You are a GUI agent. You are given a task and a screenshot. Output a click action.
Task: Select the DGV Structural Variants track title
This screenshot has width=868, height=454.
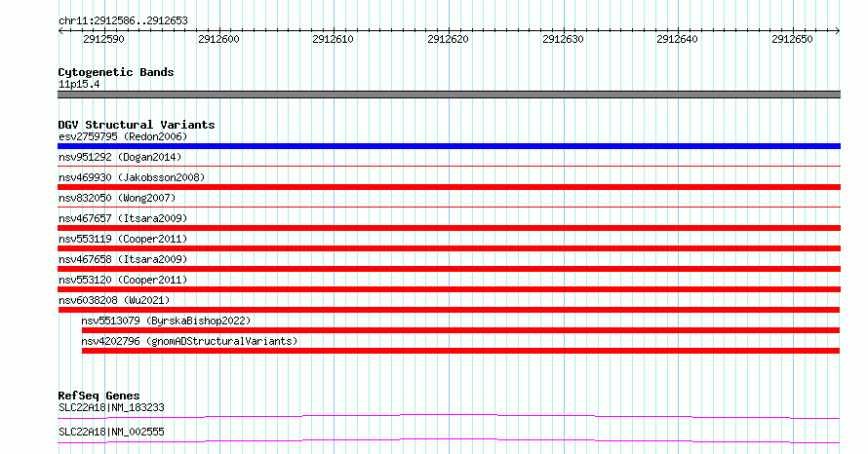(137, 125)
